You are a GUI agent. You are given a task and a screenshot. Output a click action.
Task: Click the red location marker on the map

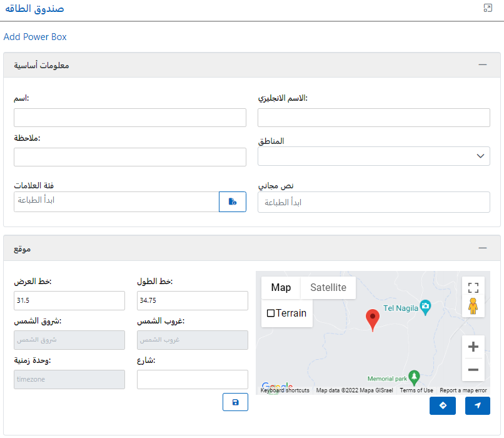tap(373, 318)
